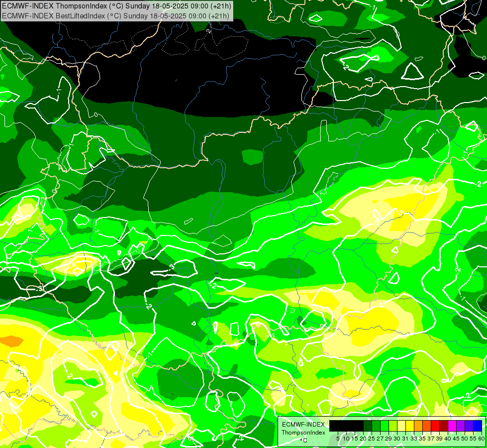Click the lime 29-30 legend swatch

pyautogui.click(x=392, y=426)
